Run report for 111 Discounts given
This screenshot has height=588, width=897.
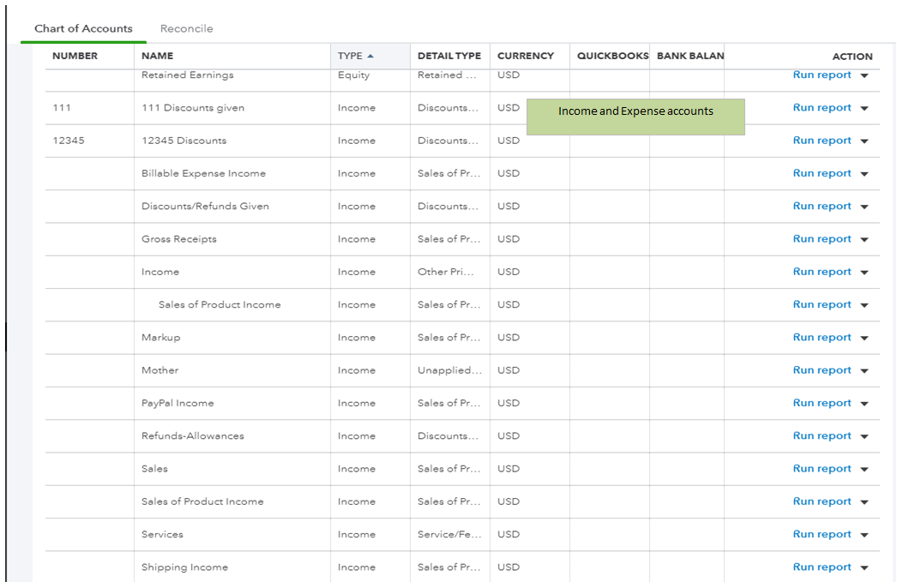pos(822,107)
